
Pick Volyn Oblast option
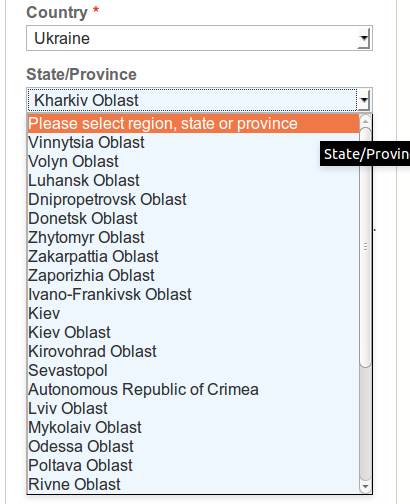click(193, 162)
